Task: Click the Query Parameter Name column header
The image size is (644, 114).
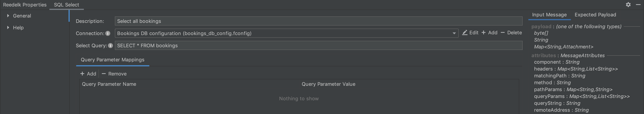Action: point(109,84)
